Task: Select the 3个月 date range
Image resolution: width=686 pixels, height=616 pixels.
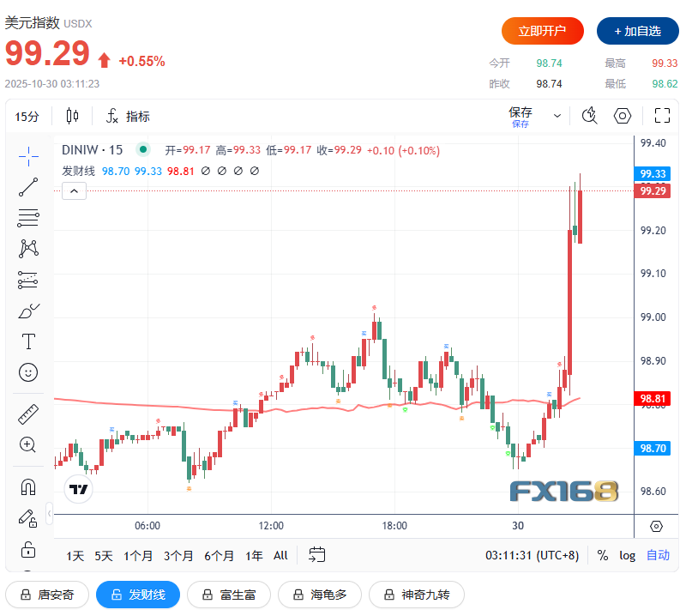Action: pyautogui.click(x=178, y=556)
